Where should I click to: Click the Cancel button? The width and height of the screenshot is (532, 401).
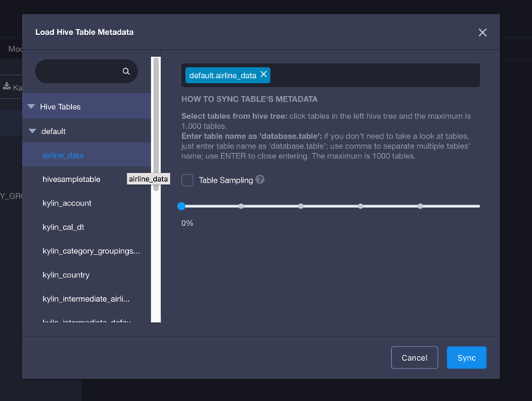pos(414,358)
